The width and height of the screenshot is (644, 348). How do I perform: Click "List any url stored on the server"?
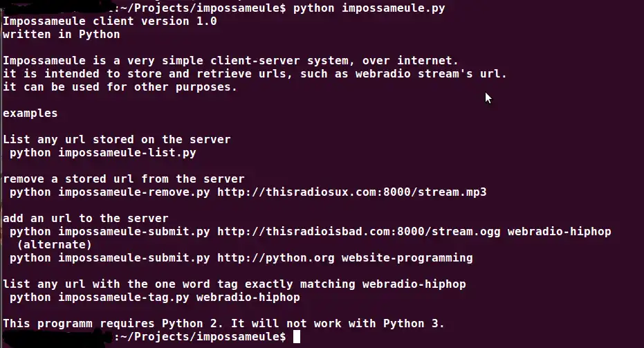pos(117,139)
